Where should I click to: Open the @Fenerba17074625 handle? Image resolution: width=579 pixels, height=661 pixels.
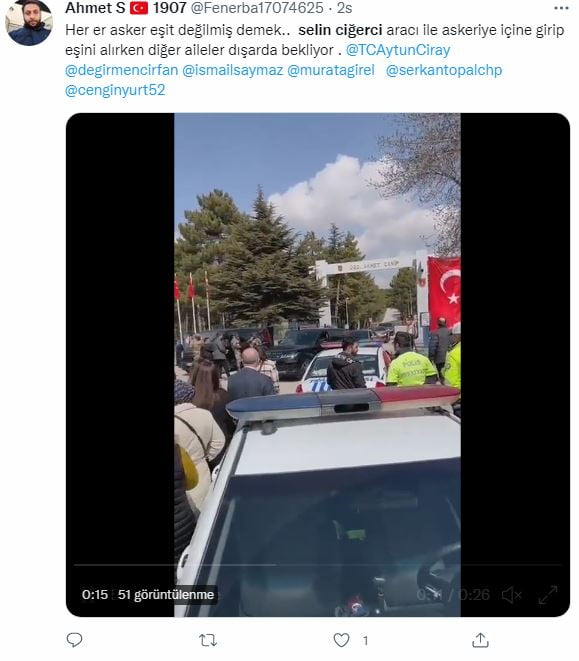tap(257, 8)
